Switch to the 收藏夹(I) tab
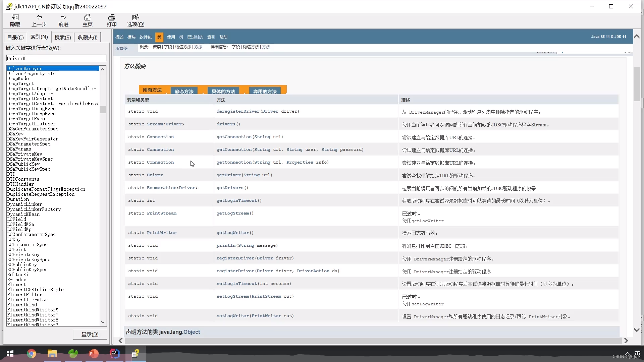644x362 pixels. [87, 37]
